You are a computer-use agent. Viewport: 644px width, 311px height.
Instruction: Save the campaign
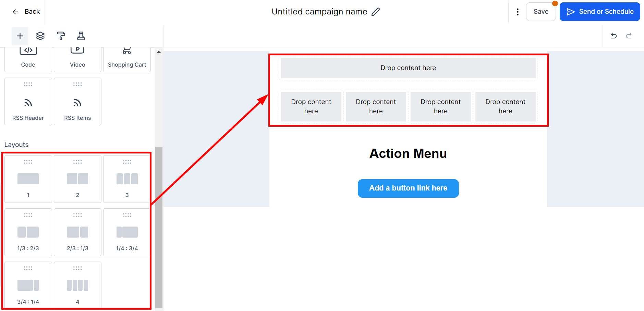click(x=540, y=12)
